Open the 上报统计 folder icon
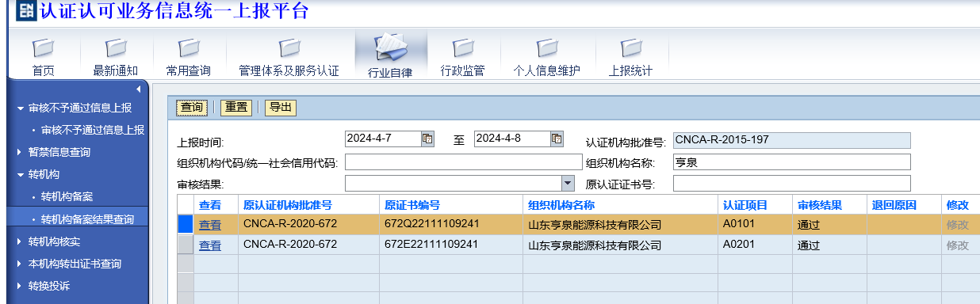 pyautogui.click(x=630, y=48)
